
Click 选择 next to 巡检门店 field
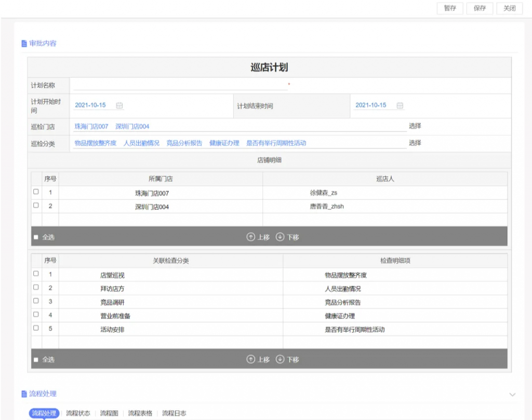coord(415,126)
